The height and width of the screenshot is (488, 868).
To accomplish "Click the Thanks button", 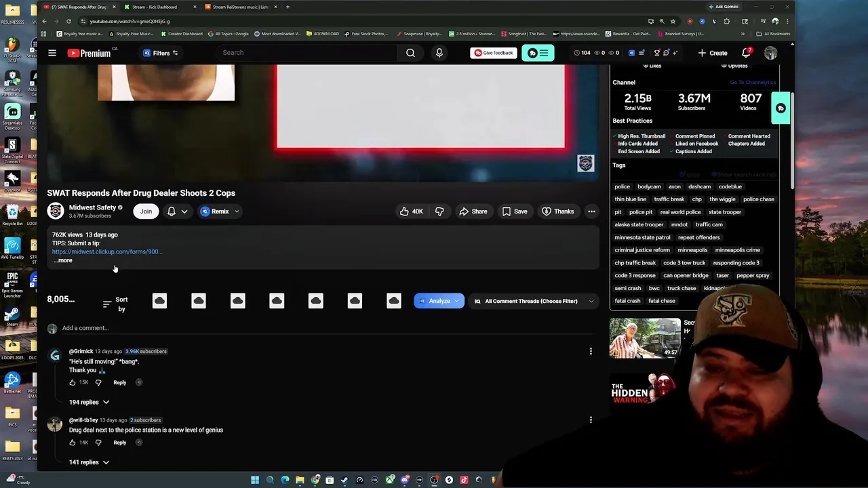I will pos(557,211).
